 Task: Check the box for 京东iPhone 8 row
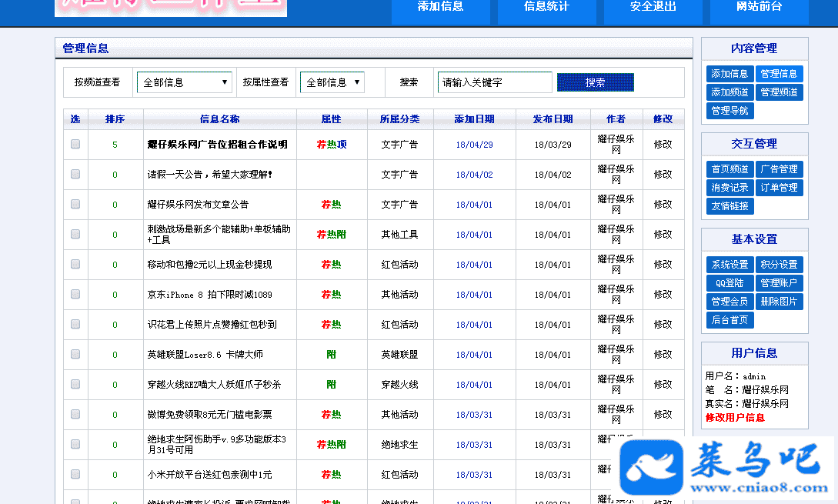pyautogui.click(x=75, y=294)
